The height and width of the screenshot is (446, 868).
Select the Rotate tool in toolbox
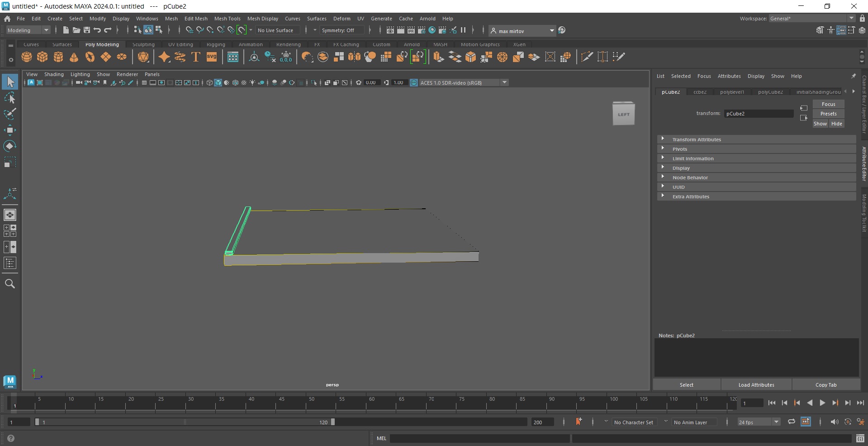9,146
